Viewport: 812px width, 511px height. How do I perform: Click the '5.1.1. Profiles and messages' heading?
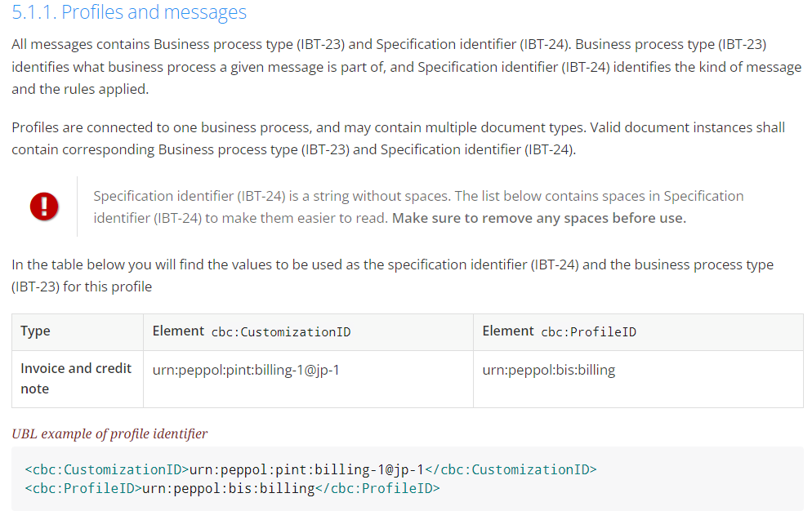tap(129, 12)
